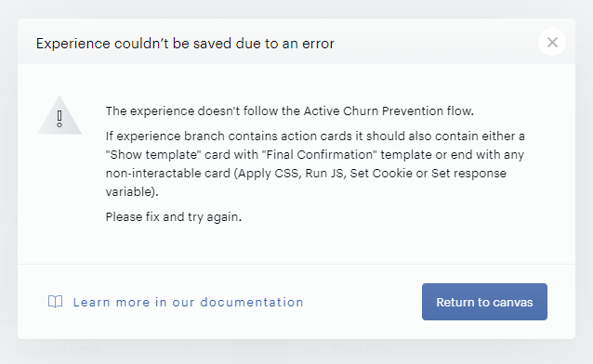Screen dimensions: 593x364
Task: Click the Active Churn Prevention flow sentence
Action: coord(290,111)
